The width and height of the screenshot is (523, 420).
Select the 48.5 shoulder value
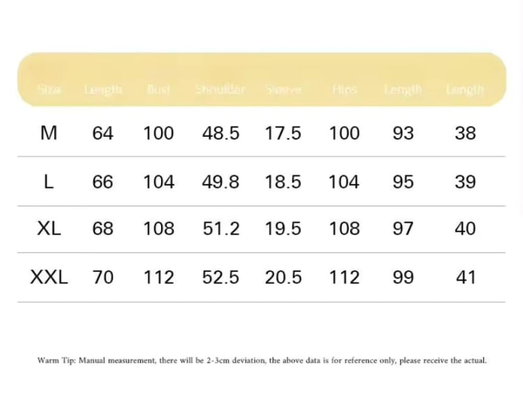(221, 133)
